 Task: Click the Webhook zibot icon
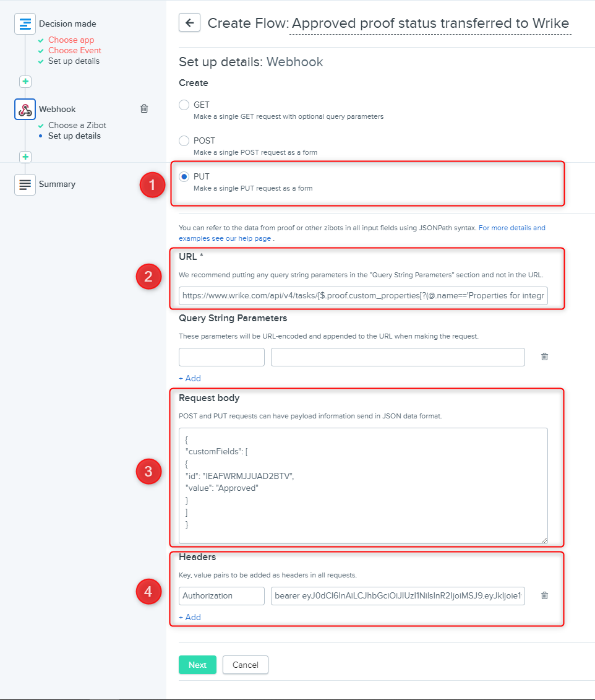point(25,110)
